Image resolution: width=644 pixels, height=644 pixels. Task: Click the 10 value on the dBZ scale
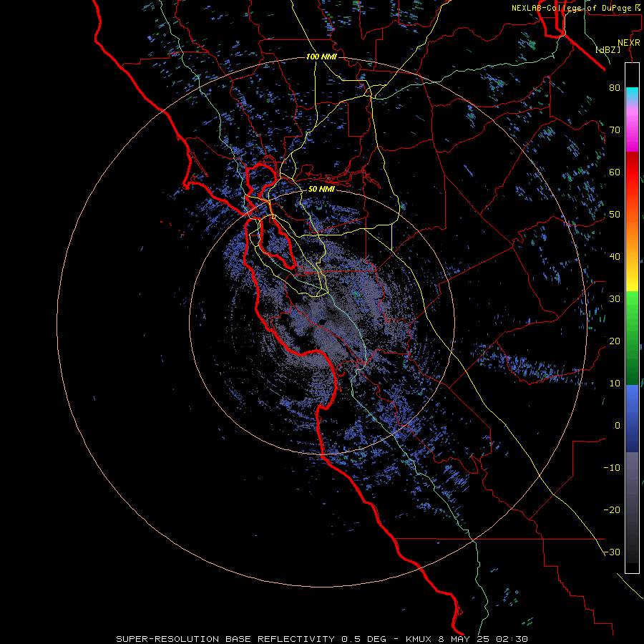click(x=615, y=384)
